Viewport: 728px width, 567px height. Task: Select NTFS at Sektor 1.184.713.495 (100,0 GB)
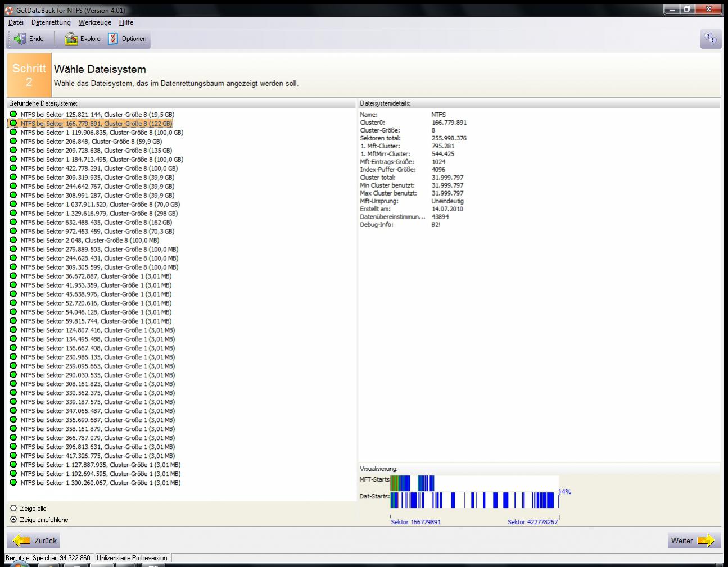(x=97, y=160)
